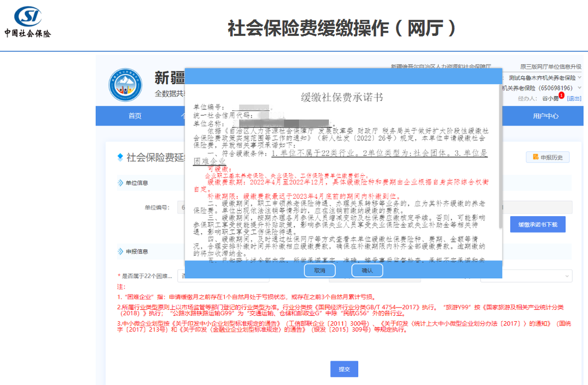Expand the 测试乌鲁木齐机关养老保险 dropdown
The image size is (588, 385).
579,78
